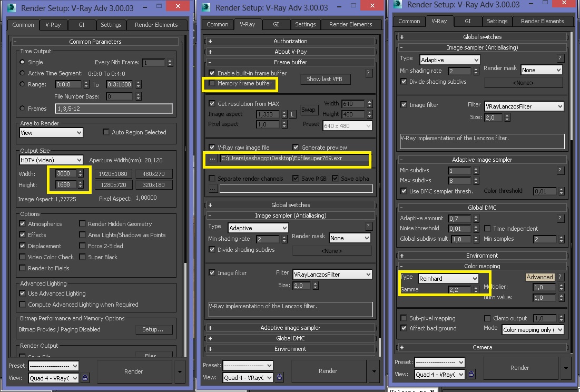Open HDTV (video) output size dropdown
Image resolution: width=580 pixels, height=392 pixels.
(51, 160)
